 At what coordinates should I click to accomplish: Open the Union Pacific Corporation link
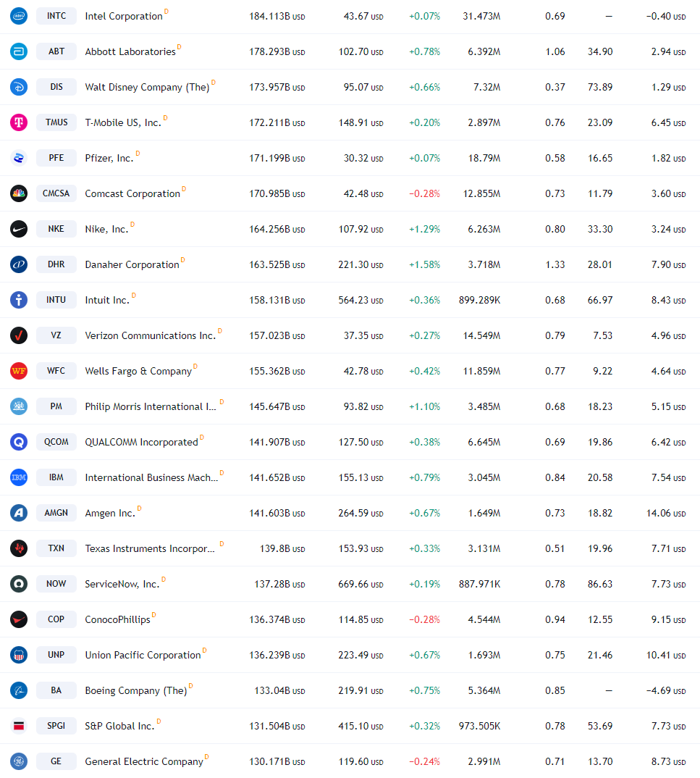pyautogui.click(x=143, y=655)
